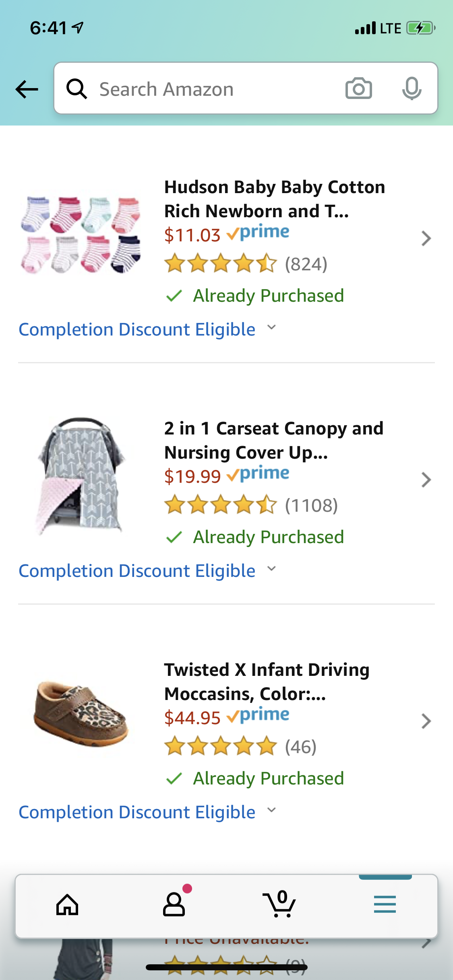This screenshot has height=980, width=453.
Task: Tap the back arrow icon
Action: point(27,89)
